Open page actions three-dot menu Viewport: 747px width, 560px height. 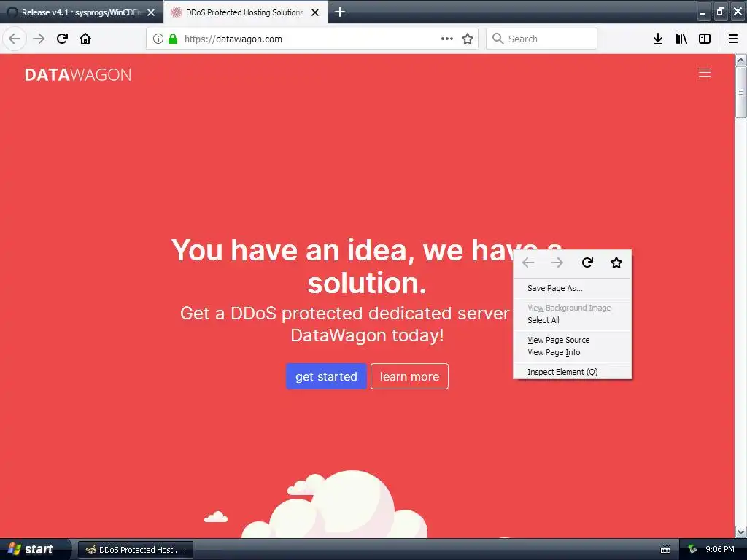tap(447, 39)
